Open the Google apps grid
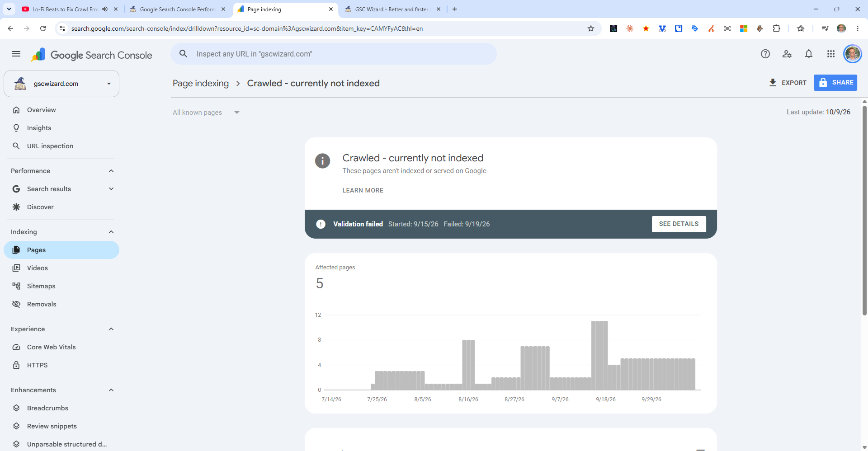Viewport: 868px width, 451px height. (x=831, y=54)
